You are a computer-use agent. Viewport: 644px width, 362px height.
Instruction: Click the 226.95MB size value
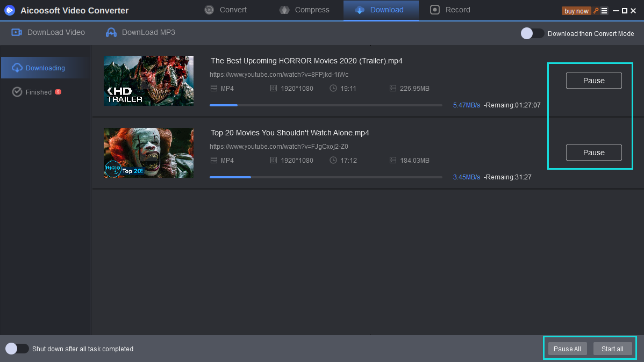point(414,88)
